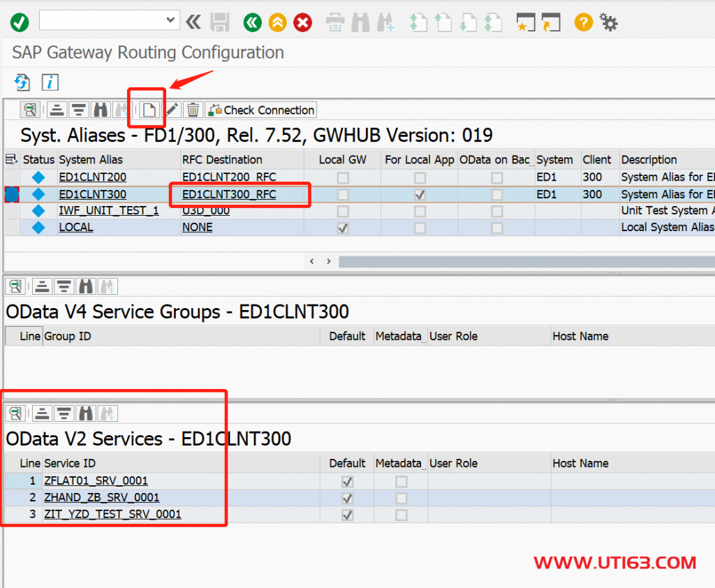715x588 pixels.
Task: Jump to first page icon
Action: pyautogui.click(x=418, y=22)
